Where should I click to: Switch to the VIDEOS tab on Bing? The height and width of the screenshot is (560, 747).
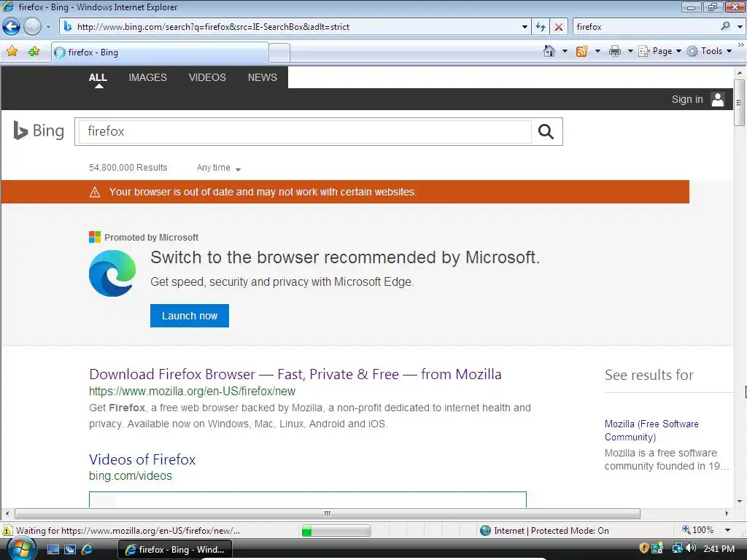point(207,77)
